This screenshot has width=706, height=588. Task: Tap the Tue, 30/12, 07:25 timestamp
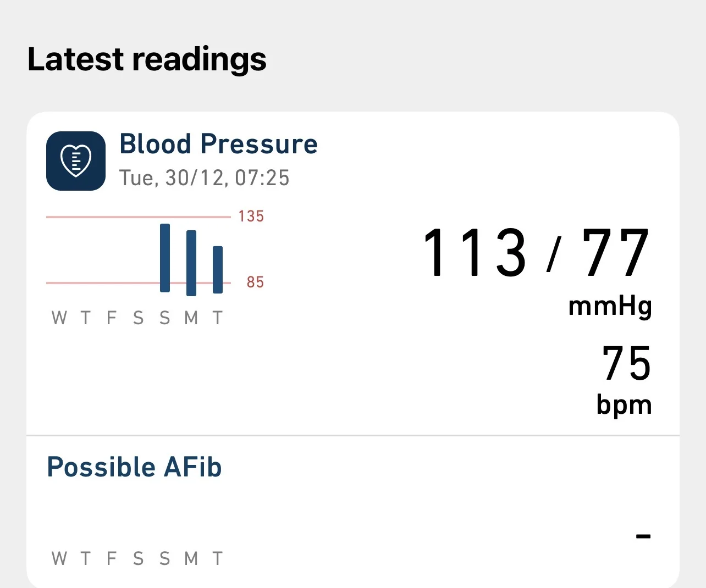point(204,178)
